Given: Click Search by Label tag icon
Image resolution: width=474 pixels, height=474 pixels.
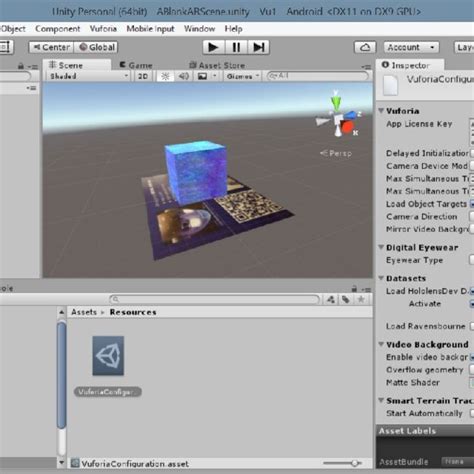Looking at the screenshot, I should (346, 299).
